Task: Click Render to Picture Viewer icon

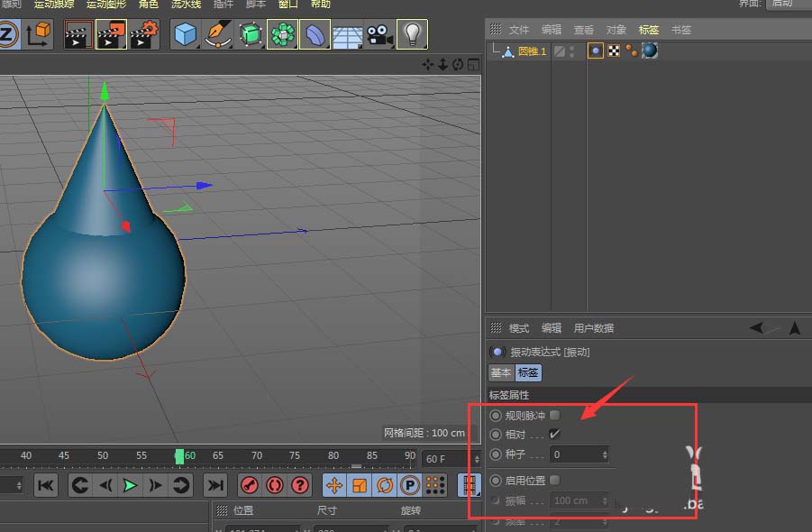Action: click(x=111, y=34)
